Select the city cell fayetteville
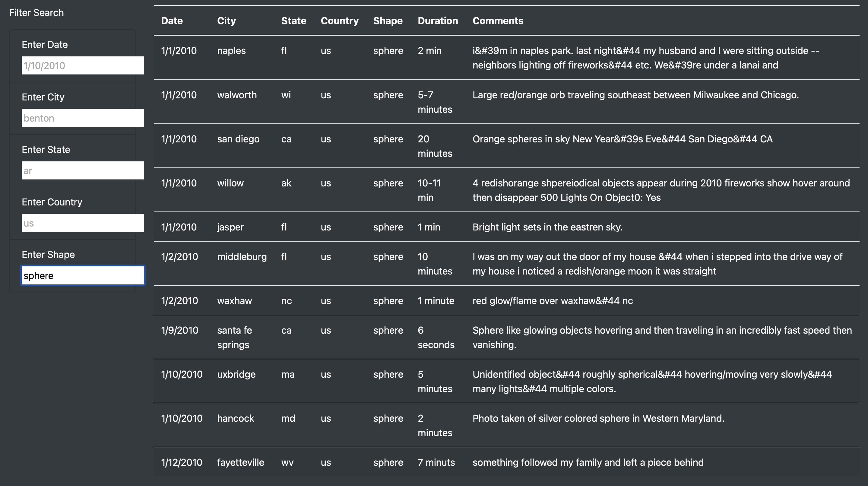 tap(241, 463)
